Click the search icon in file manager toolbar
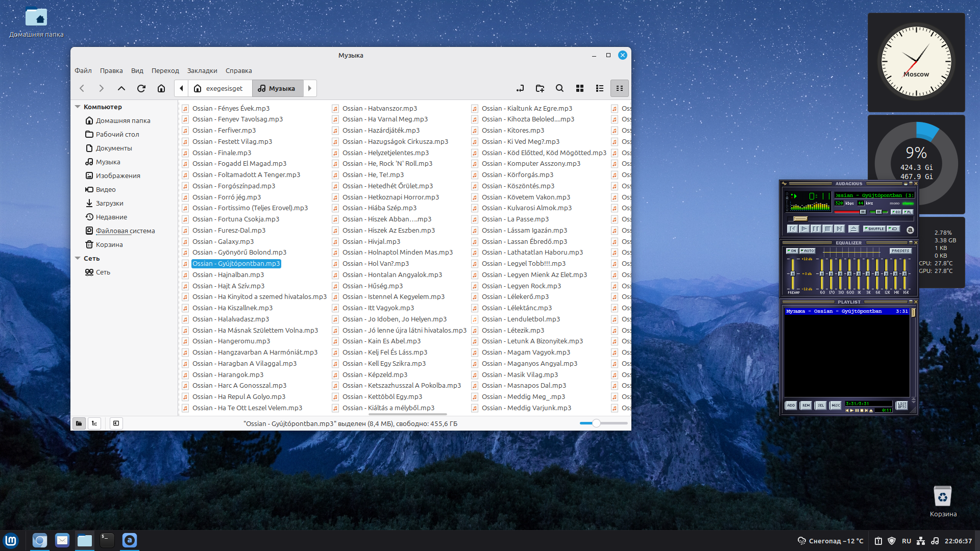980x551 pixels. pos(559,88)
